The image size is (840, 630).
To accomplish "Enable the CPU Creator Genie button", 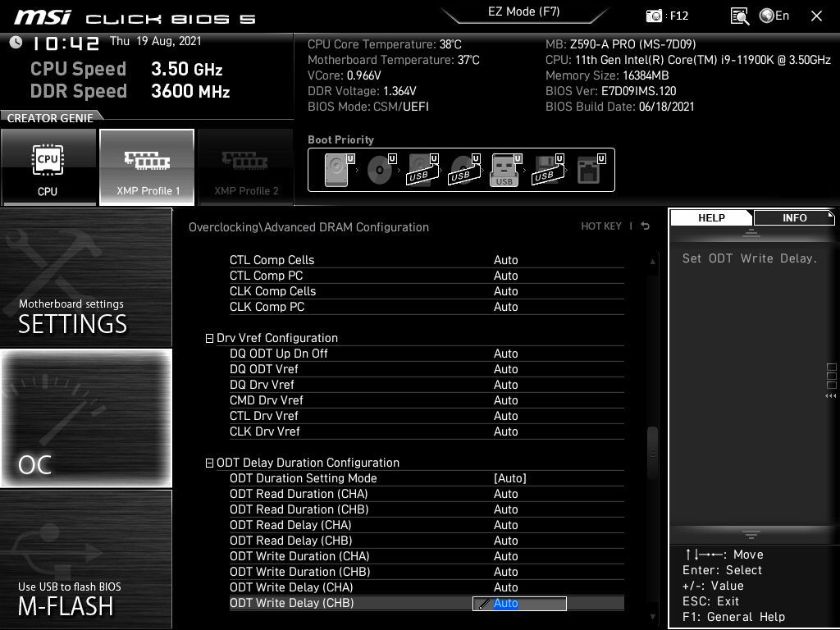I will (x=48, y=167).
